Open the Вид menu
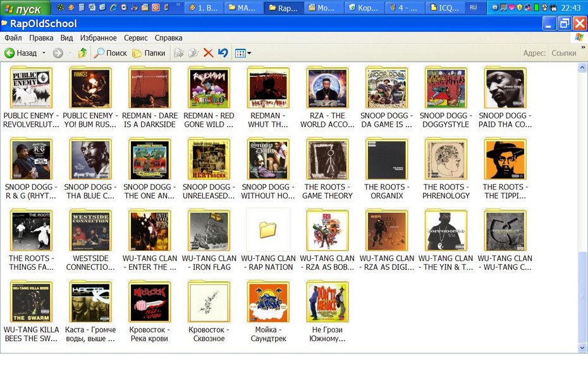This screenshot has height=383, width=588. (x=66, y=37)
